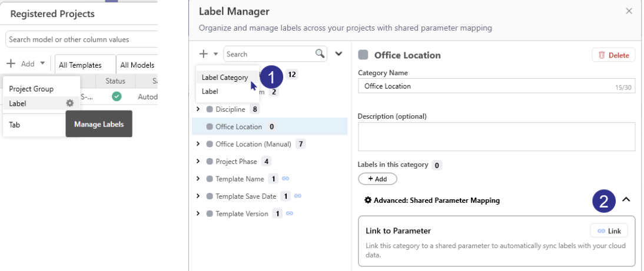Click the green status check icon
Screen dimensions: 644x271
pos(117,96)
